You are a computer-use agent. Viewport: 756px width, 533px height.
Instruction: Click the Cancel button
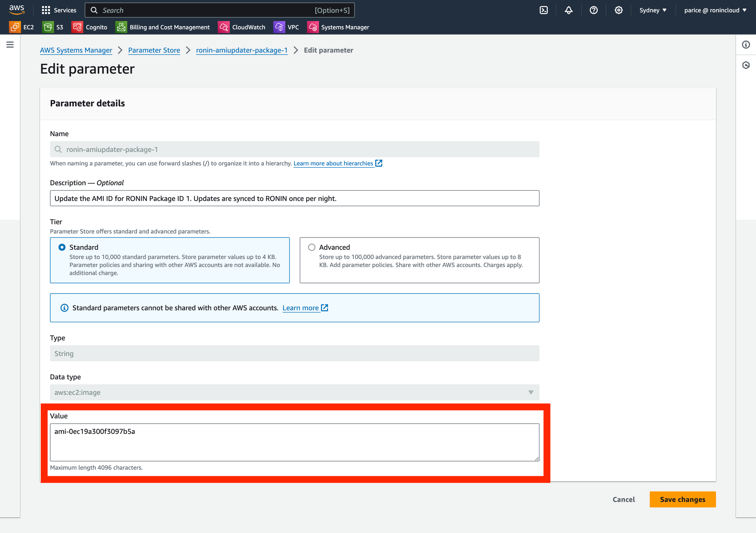click(624, 499)
